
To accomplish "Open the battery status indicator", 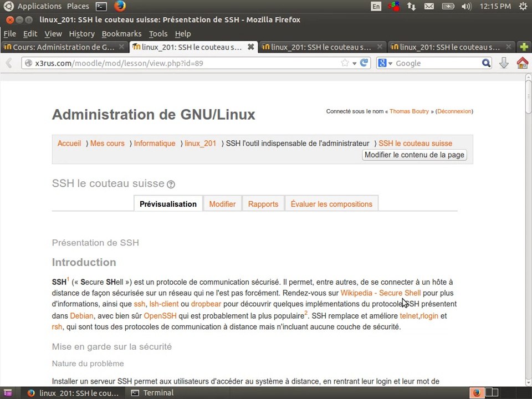I will tap(448, 7).
